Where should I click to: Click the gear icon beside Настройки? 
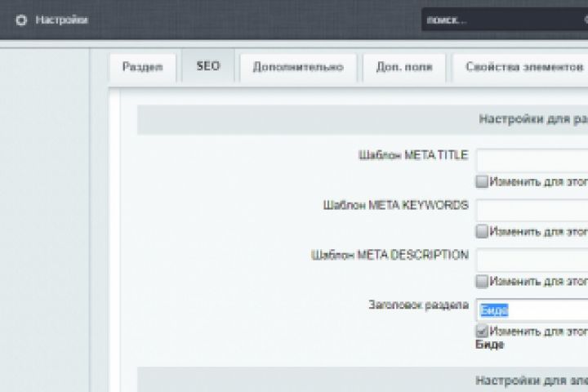(x=21, y=20)
